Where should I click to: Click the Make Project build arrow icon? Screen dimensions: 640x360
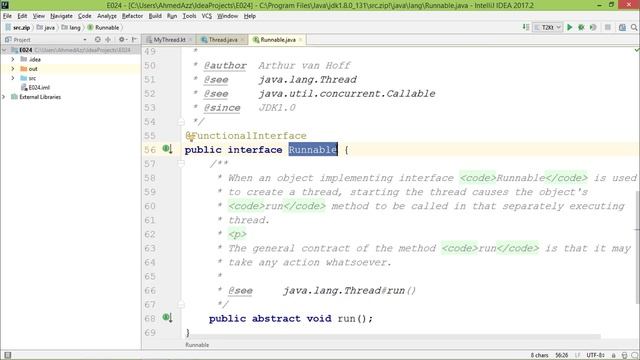coord(526,27)
